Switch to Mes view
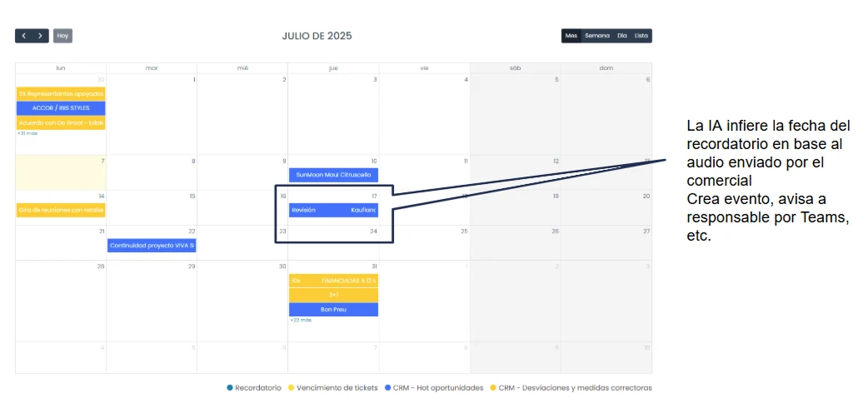The image size is (868, 413). point(571,36)
